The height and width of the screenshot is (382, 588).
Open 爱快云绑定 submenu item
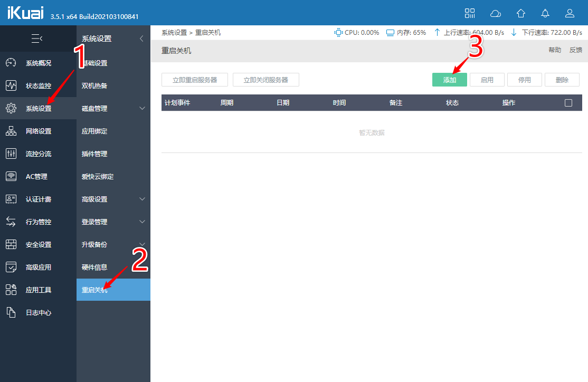113,177
